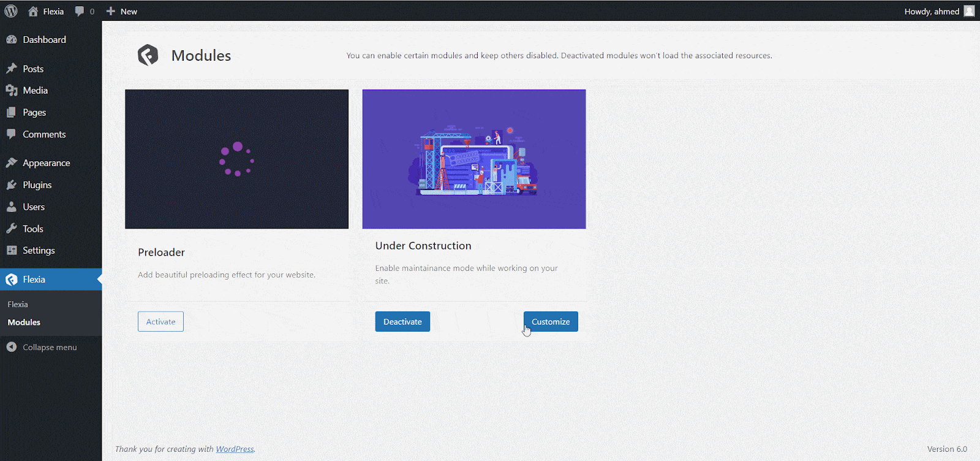Collapse the sidebar via Collapse menu text
Image resolution: width=980 pixels, height=461 pixels.
click(x=50, y=347)
